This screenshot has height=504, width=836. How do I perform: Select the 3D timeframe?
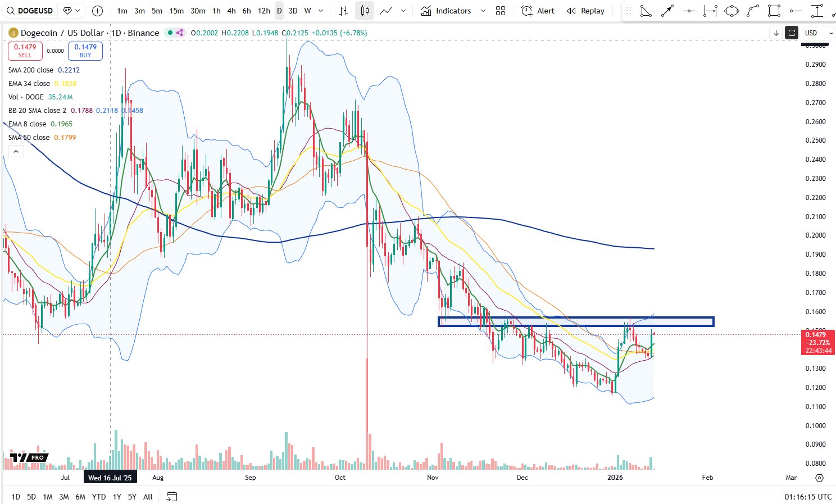(x=293, y=11)
